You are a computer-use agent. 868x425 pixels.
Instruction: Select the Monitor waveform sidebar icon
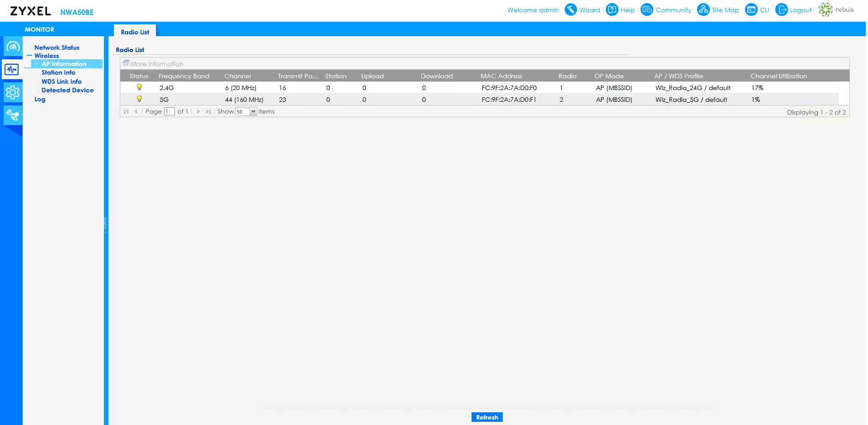tap(12, 70)
